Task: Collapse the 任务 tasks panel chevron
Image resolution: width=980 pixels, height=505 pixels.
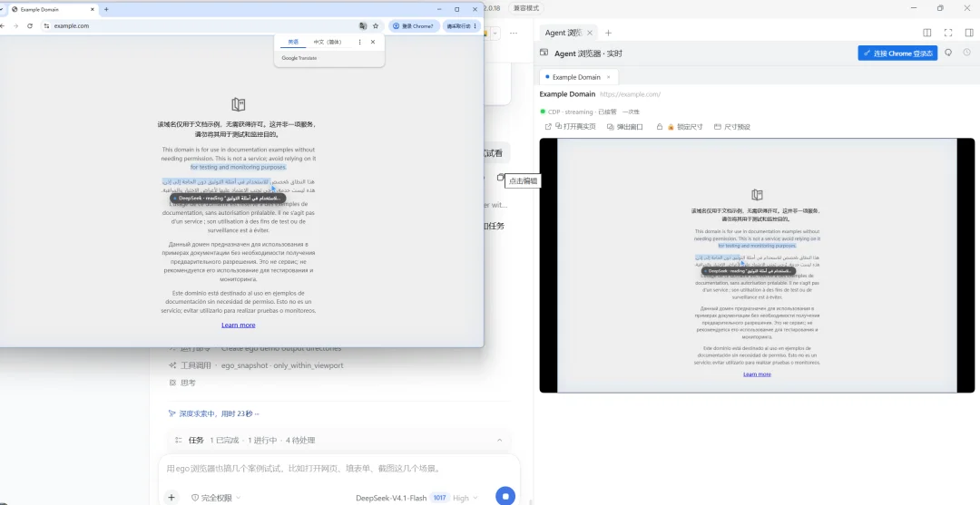Action: (x=499, y=440)
